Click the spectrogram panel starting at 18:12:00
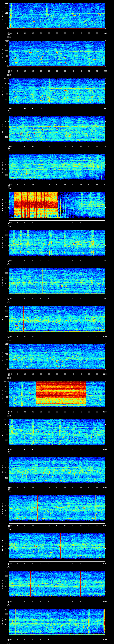 [57, 432]
